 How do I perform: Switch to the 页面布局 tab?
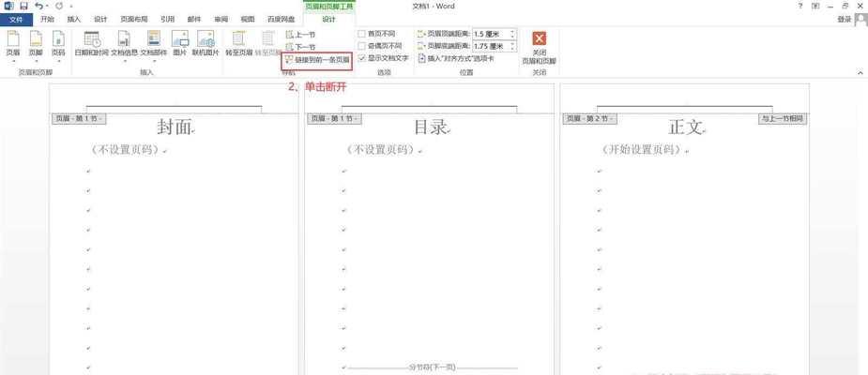[x=134, y=20]
